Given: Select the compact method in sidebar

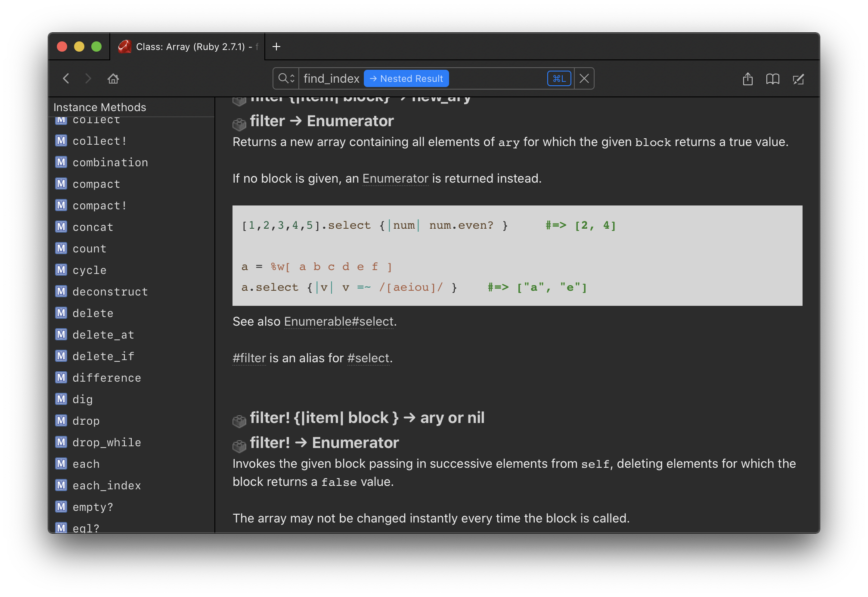Looking at the screenshot, I should [96, 183].
